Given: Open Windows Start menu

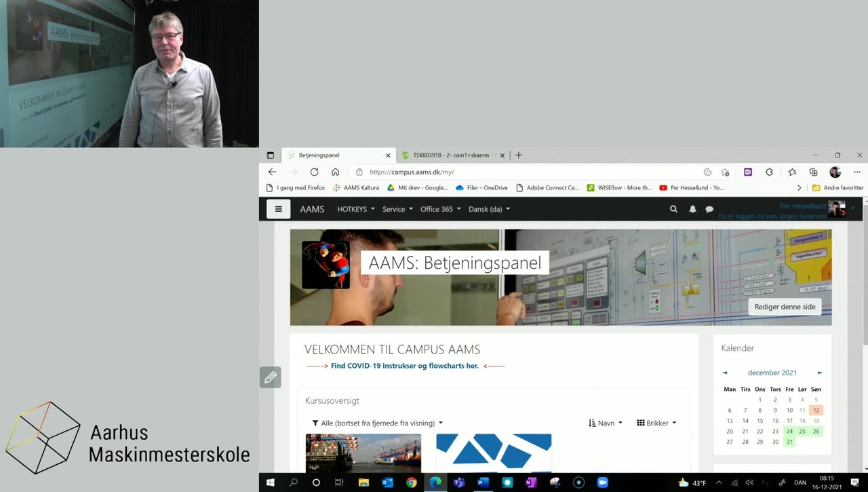Looking at the screenshot, I should pos(270,482).
